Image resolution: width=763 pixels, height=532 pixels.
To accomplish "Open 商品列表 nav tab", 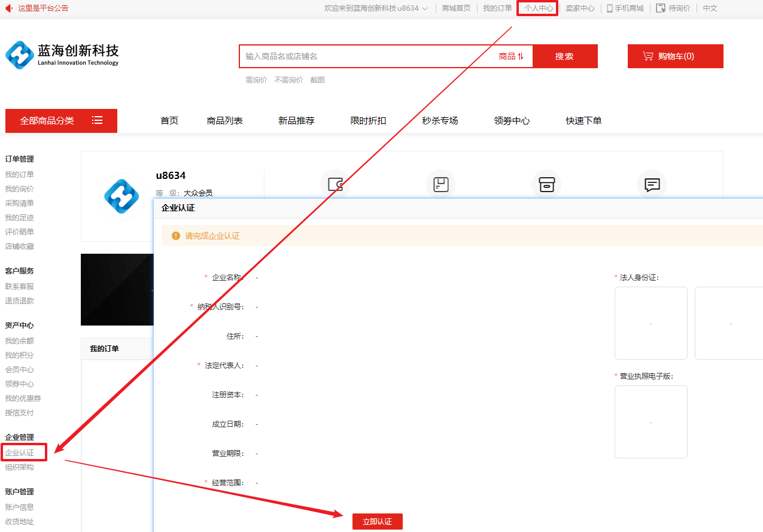I will click(225, 120).
